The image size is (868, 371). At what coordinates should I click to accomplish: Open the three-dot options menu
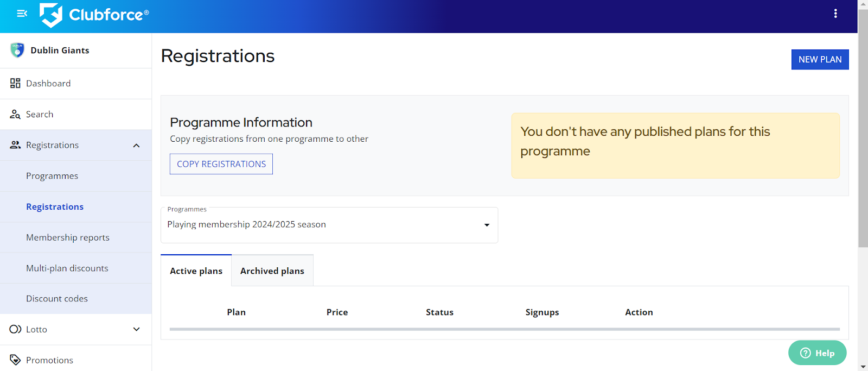tap(835, 14)
